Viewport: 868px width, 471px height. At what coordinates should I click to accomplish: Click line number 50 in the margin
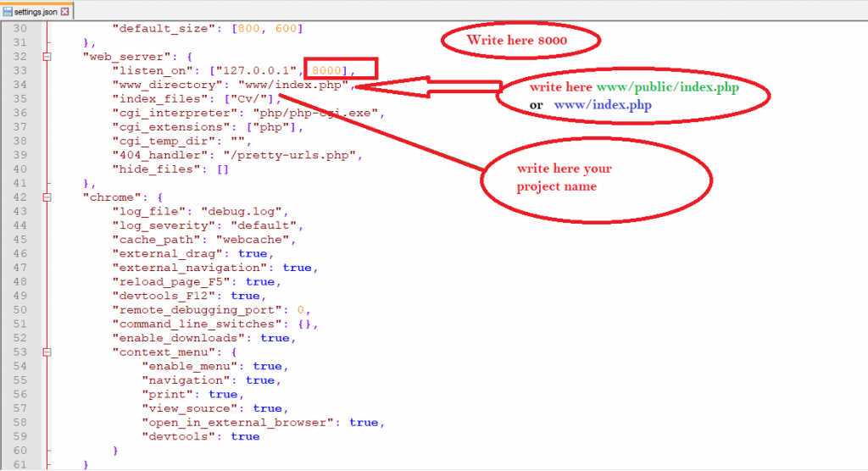coord(20,310)
